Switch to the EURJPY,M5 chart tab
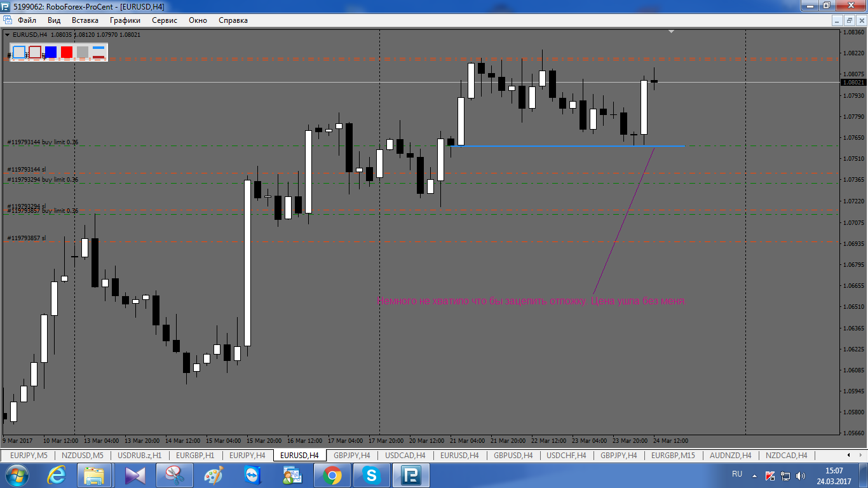Screen dimensions: 868x488 (x=29, y=456)
